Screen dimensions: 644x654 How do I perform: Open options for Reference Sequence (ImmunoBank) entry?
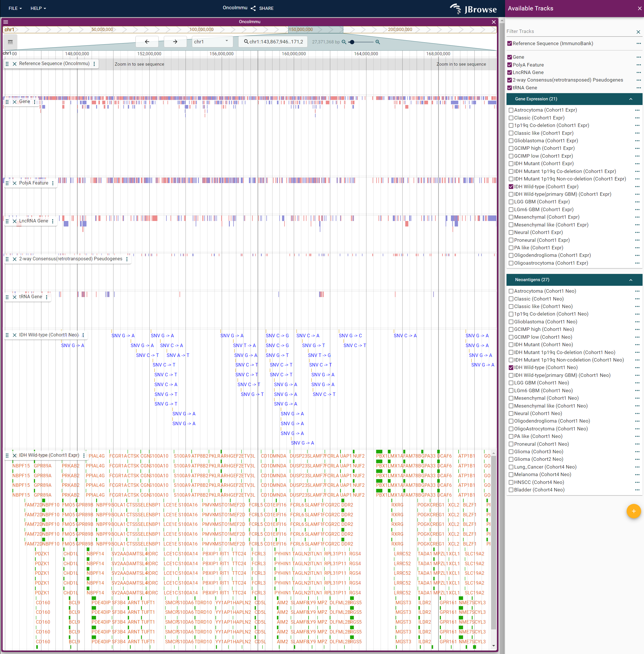pos(638,43)
